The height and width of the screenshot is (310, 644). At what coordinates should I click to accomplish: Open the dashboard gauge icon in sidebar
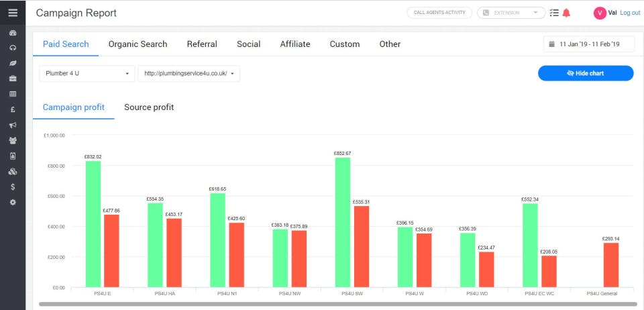(x=13, y=33)
